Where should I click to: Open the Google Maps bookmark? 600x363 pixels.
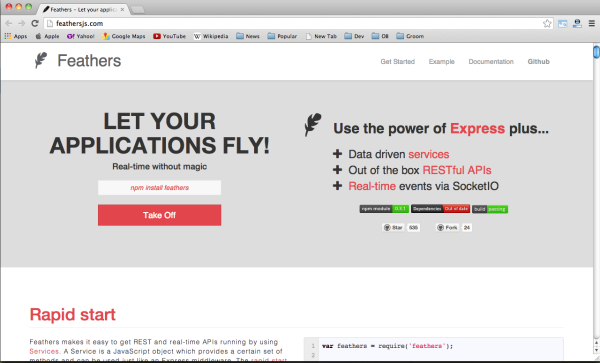(x=124, y=36)
